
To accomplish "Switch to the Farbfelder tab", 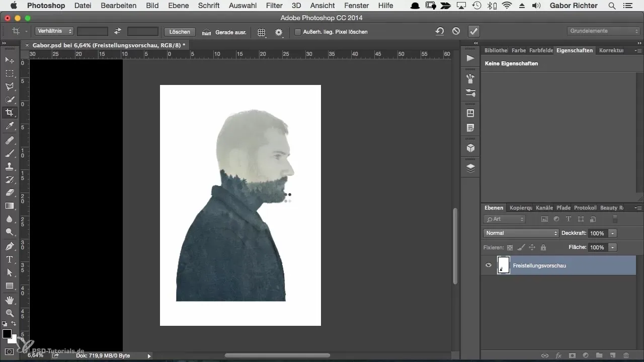I will 541,50.
